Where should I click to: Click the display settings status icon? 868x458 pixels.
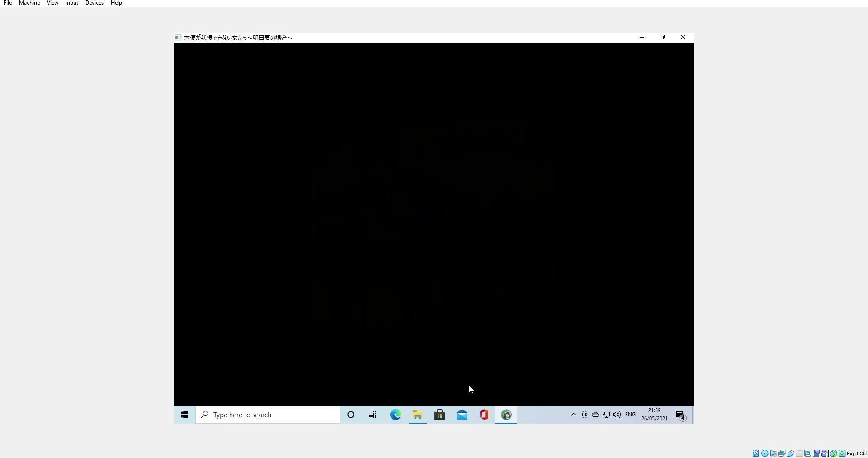point(808,453)
